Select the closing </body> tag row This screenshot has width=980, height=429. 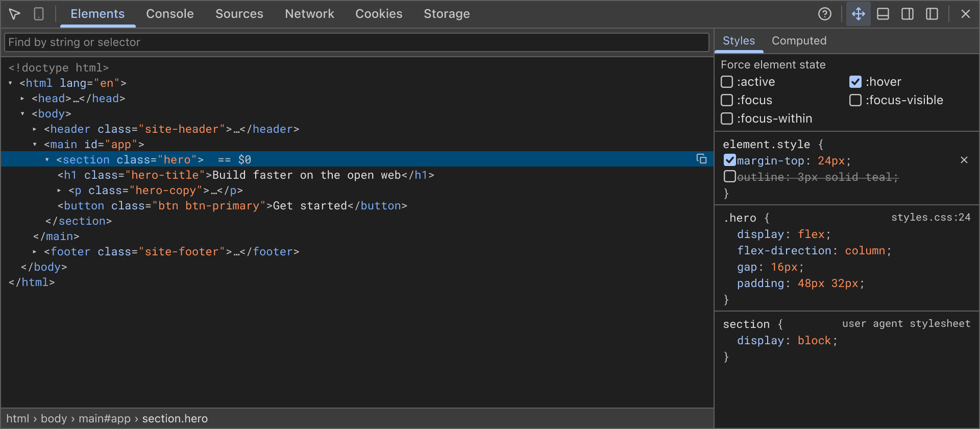(357, 267)
